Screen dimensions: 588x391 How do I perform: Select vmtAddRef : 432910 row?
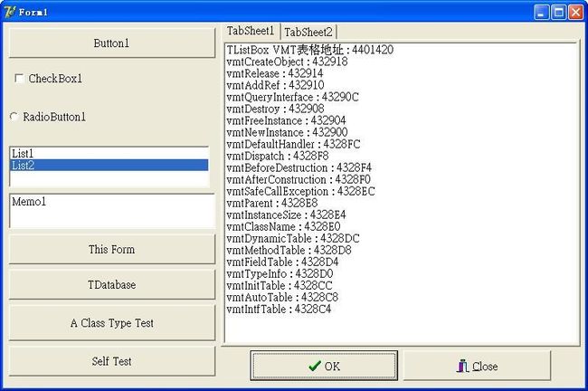coord(401,85)
